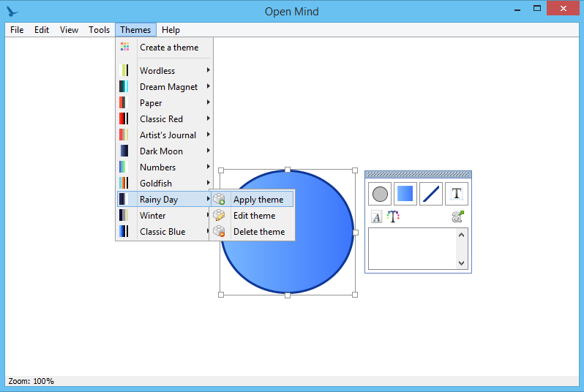
Task: Select the line drawing tool
Action: tap(430, 194)
